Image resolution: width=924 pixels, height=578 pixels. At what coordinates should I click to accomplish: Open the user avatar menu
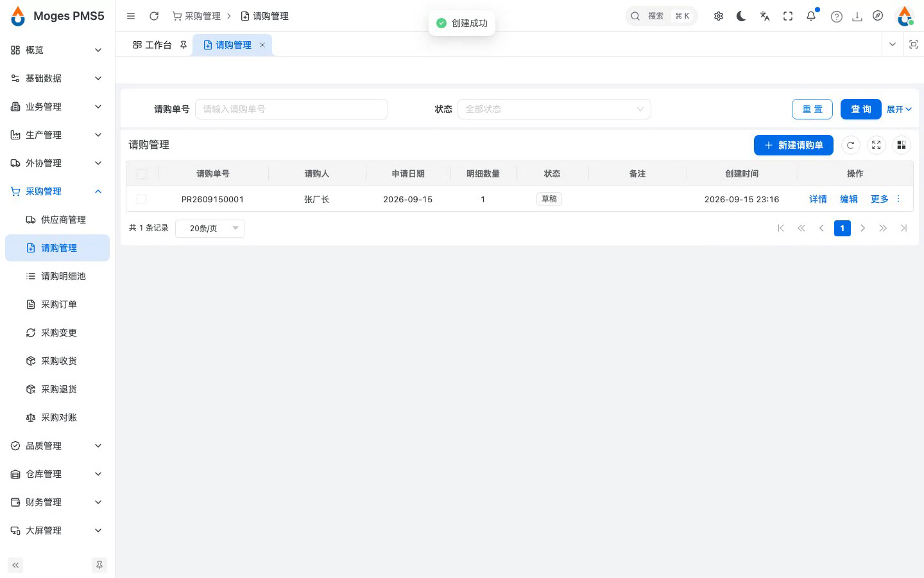(905, 16)
